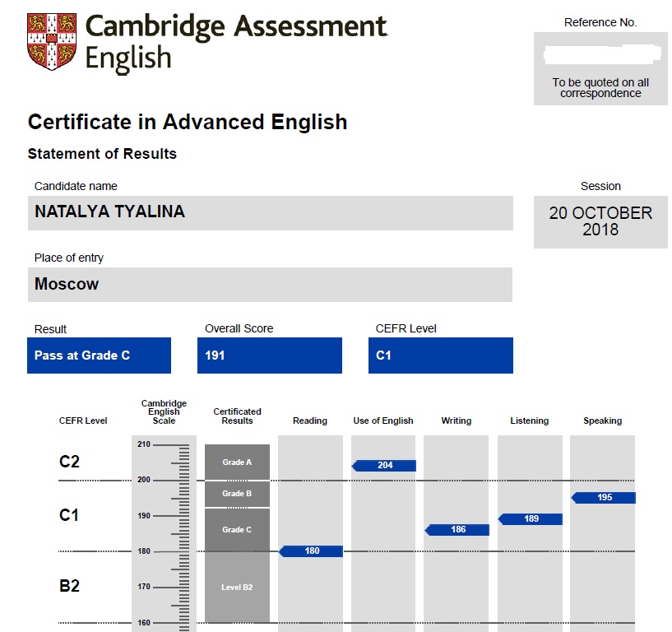This screenshot has width=672, height=632.
Task: Click the redacted Reference No. box
Action: click(600, 55)
